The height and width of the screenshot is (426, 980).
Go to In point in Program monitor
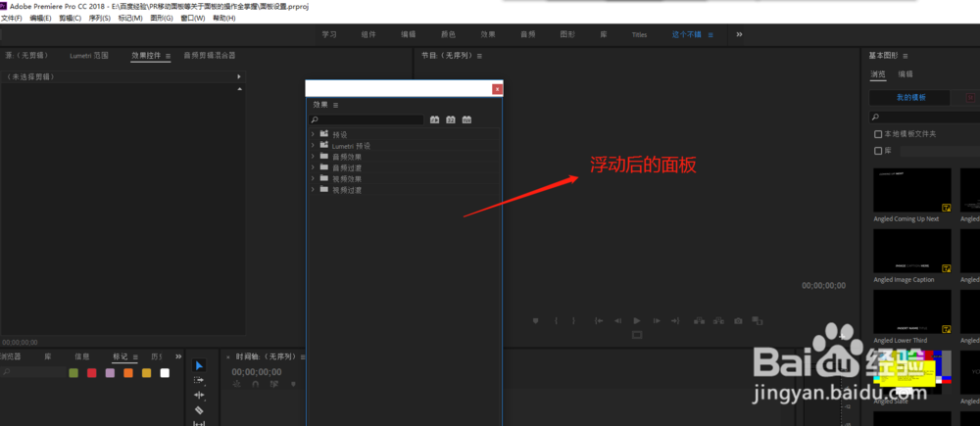point(599,320)
